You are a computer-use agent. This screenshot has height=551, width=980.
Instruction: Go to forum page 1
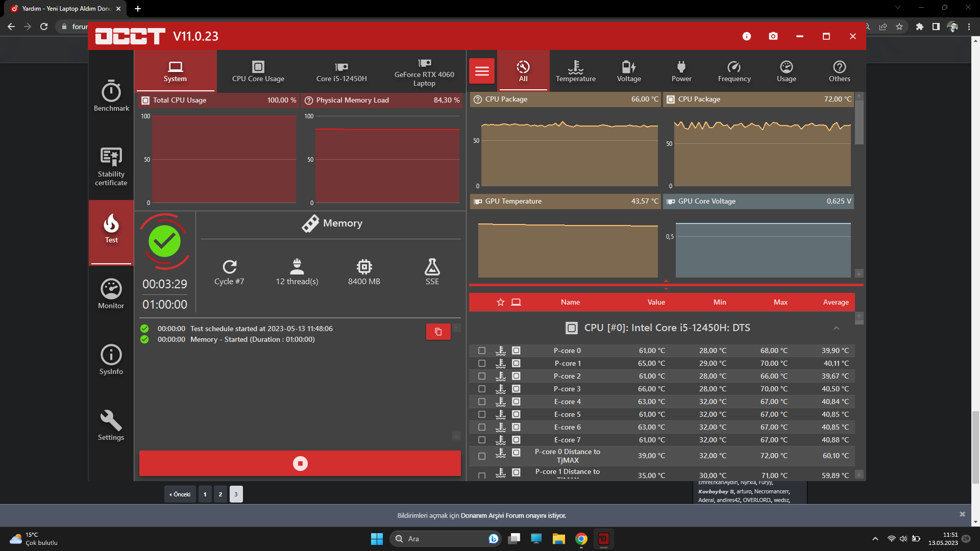[x=205, y=494]
